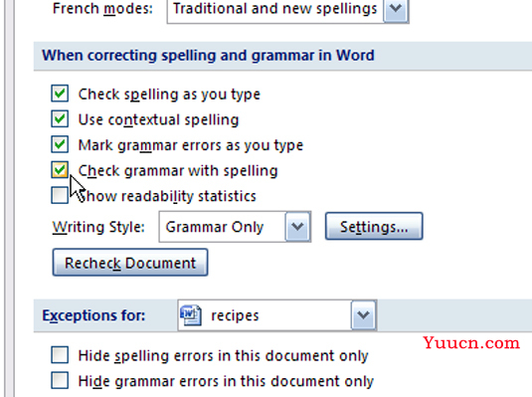Click the Word document icon beside recipes
The width and height of the screenshot is (532, 397).
(x=191, y=315)
